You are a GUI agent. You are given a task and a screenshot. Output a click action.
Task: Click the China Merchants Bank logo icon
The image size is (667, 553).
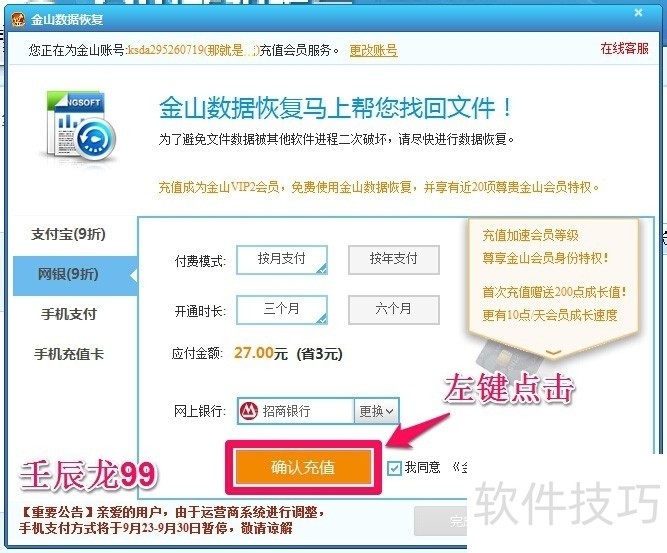coord(249,410)
